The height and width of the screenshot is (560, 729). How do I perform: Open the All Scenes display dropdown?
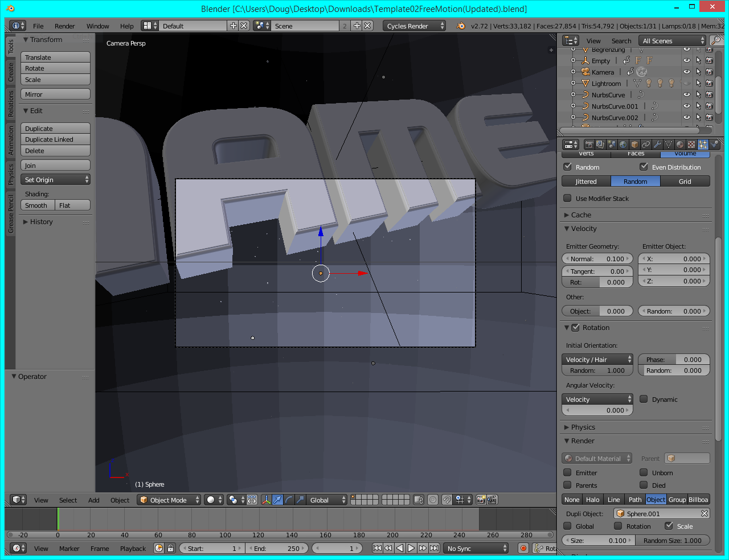[672, 40]
